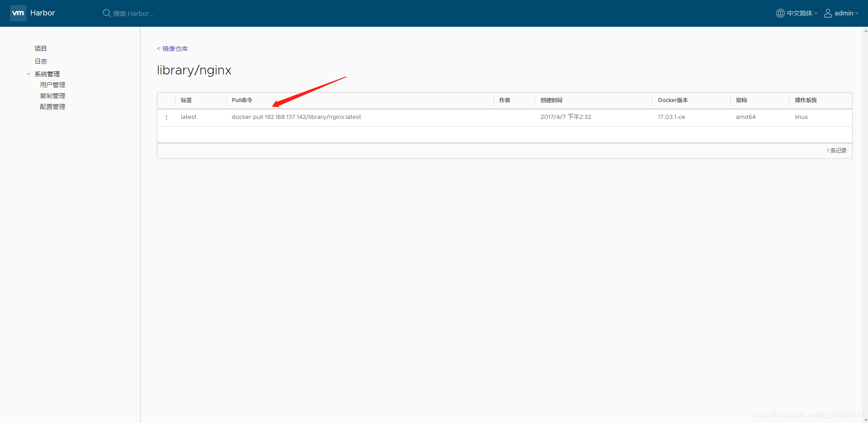
Task: Click the 作者 column header
Action: (505, 100)
